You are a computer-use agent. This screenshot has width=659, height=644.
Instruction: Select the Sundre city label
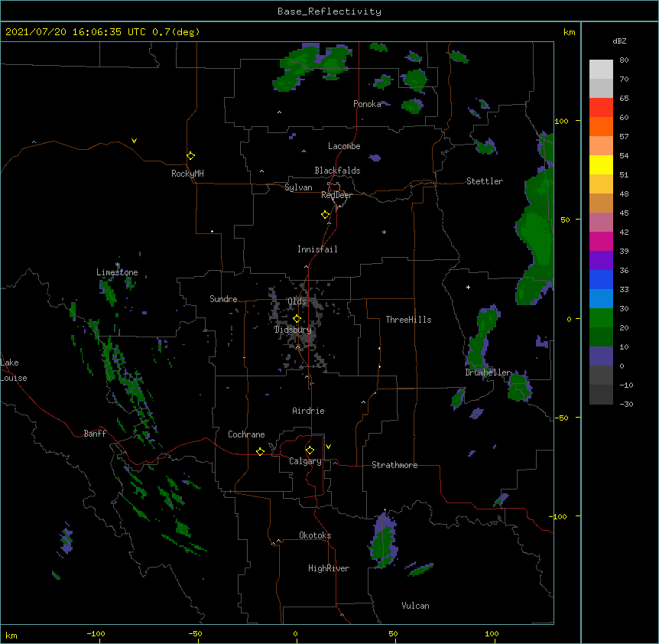tap(223, 299)
